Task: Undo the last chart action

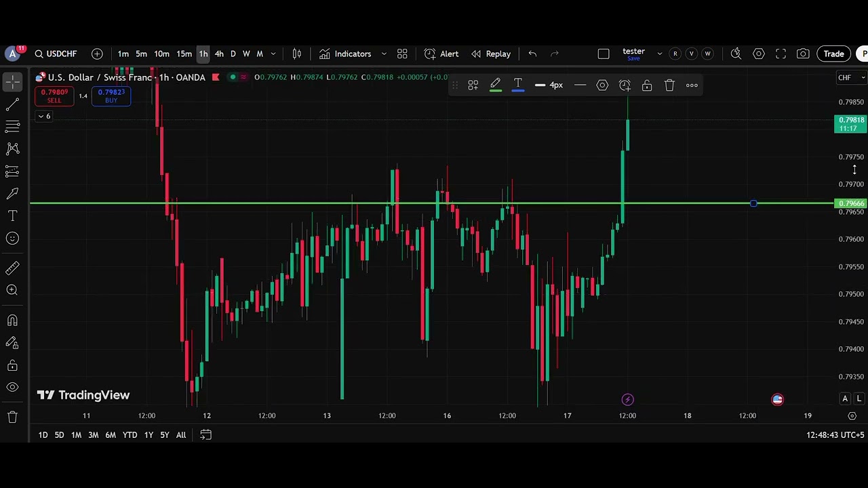Action: click(x=532, y=54)
